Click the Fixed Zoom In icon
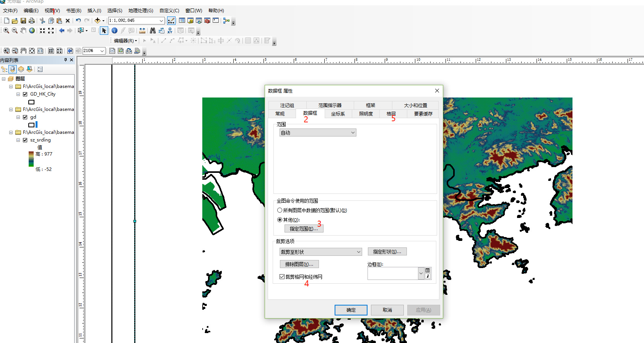 coord(42,31)
